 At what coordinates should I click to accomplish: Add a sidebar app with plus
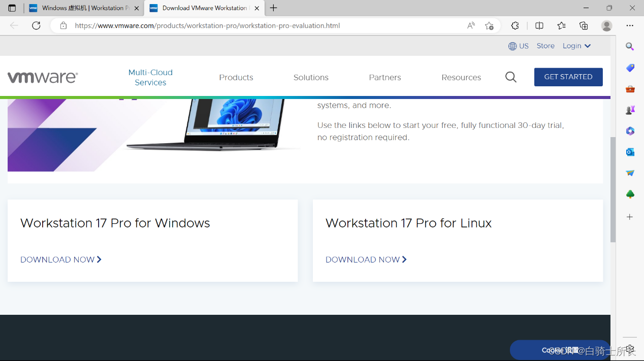pos(630,217)
